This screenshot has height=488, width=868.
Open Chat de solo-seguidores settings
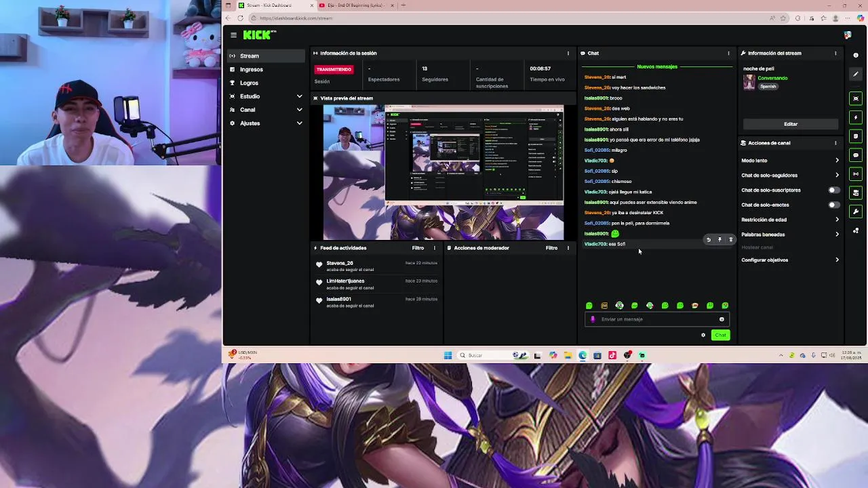click(791, 176)
